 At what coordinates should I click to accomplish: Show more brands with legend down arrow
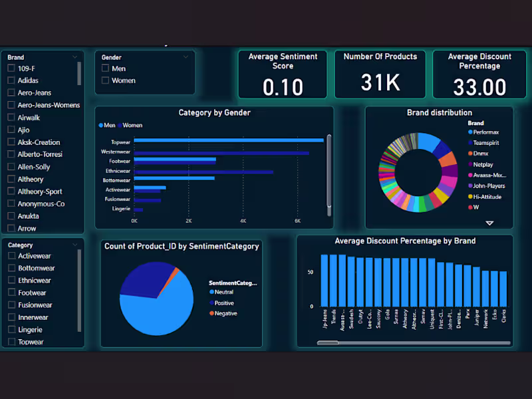click(x=489, y=223)
